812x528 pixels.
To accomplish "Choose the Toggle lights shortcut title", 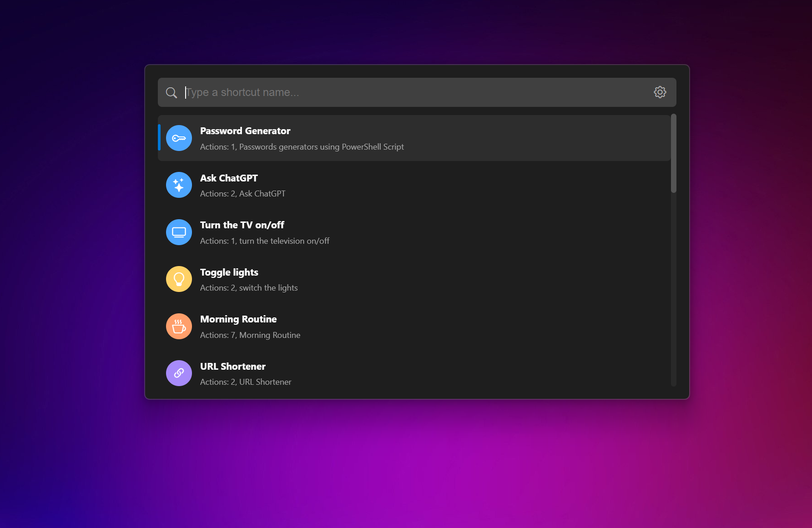I will pyautogui.click(x=229, y=272).
